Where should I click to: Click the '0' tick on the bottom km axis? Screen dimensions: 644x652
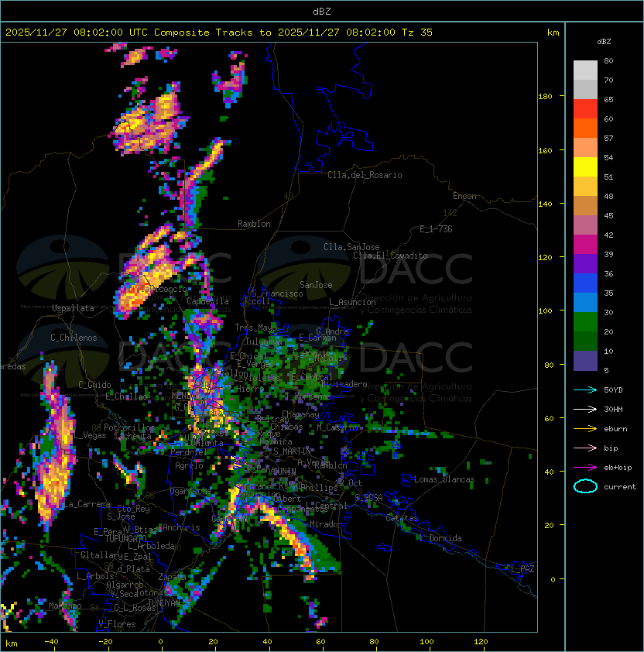[x=160, y=642]
